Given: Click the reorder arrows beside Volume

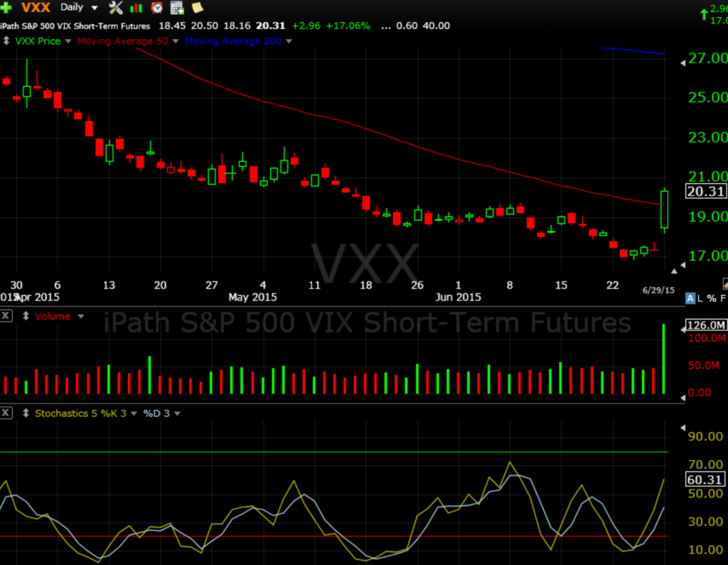Looking at the screenshot, I should click(x=26, y=316).
